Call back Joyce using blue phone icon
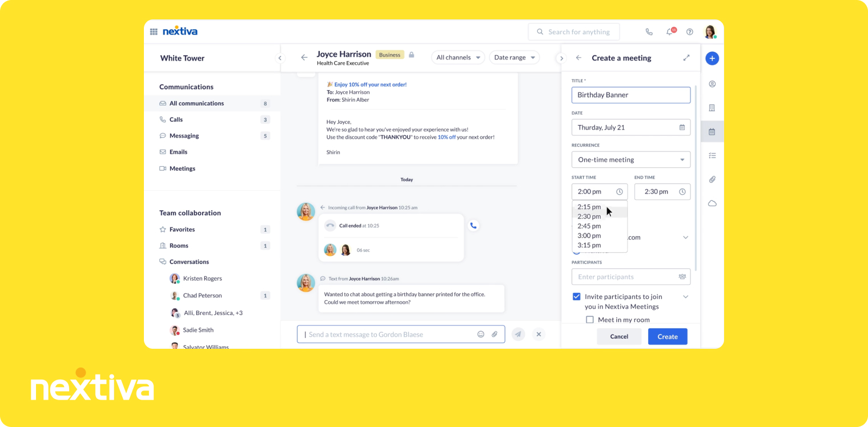The height and width of the screenshot is (427, 868). click(x=473, y=225)
